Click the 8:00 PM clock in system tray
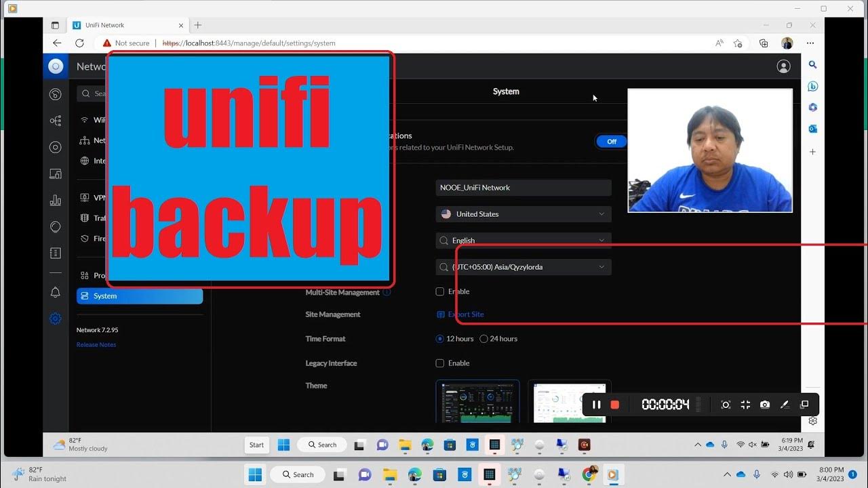 tap(831, 474)
